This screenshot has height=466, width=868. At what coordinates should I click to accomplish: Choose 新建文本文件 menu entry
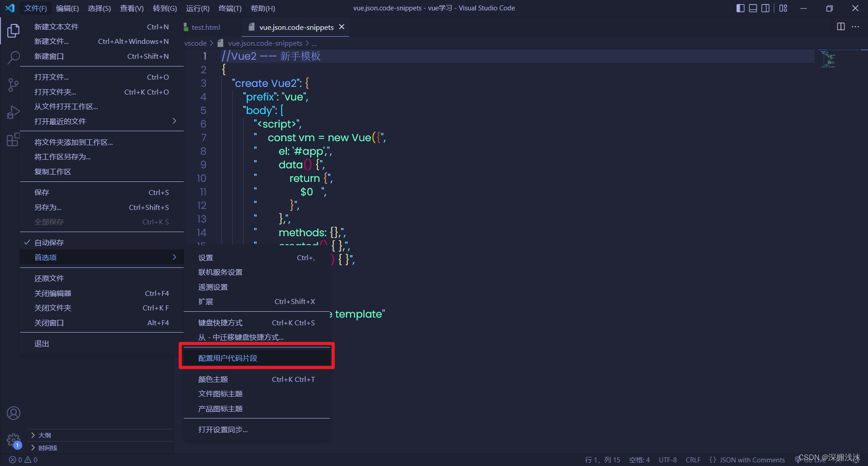[102, 27]
